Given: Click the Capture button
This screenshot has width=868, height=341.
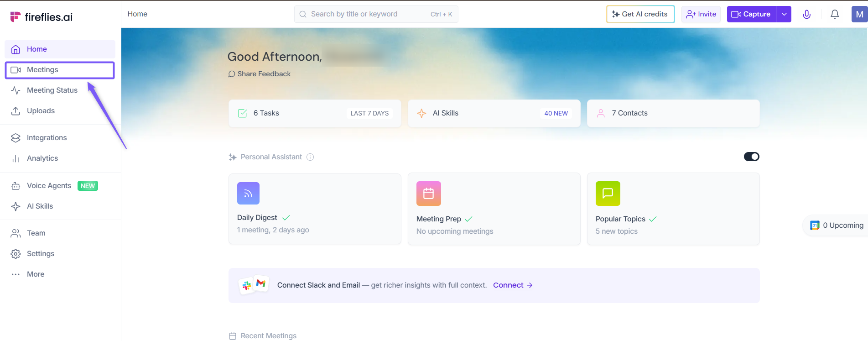Looking at the screenshot, I should coord(752,14).
